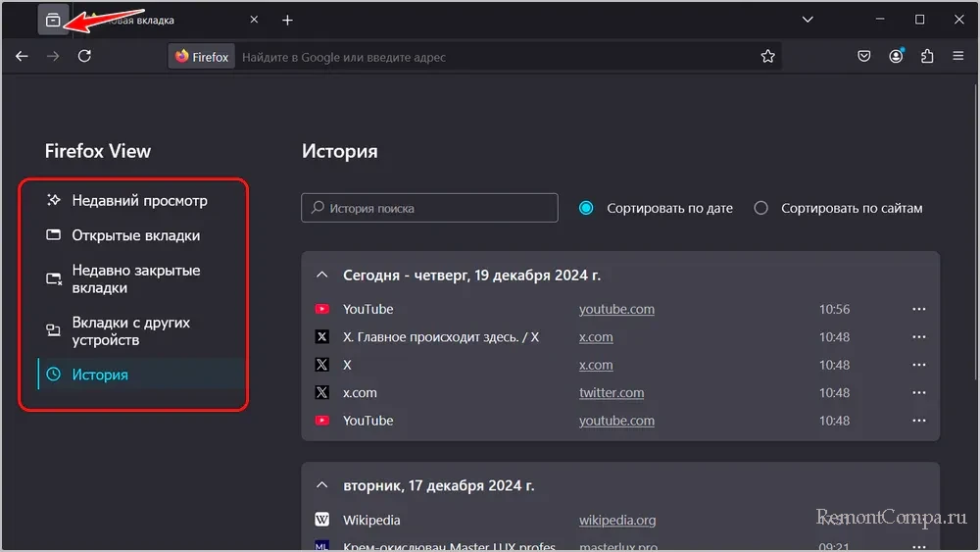Image resolution: width=980 pixels, height=552 pixels.
Task: Open wikipedia.org link
Action: pyautogui.click(x=616, y=520)
